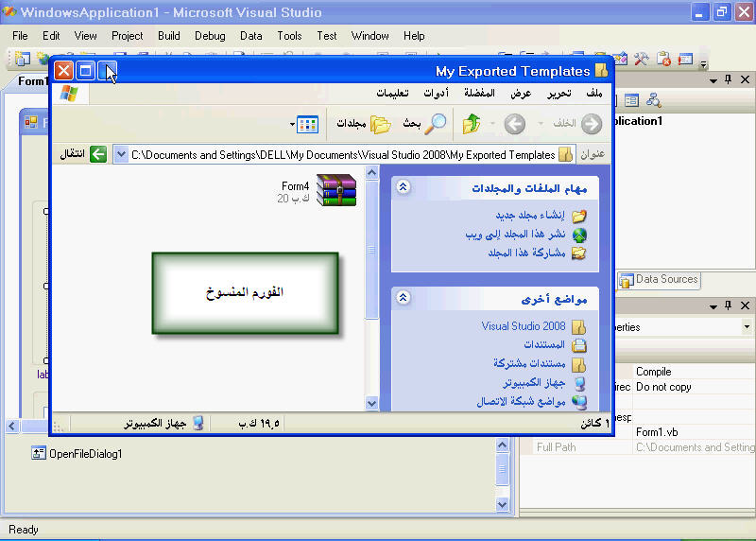Viewport: 756px width, 541px height.
Task: Click the Folders icon in Explorer toolbar
Action: pyautogui.click(x=380, y=124)
